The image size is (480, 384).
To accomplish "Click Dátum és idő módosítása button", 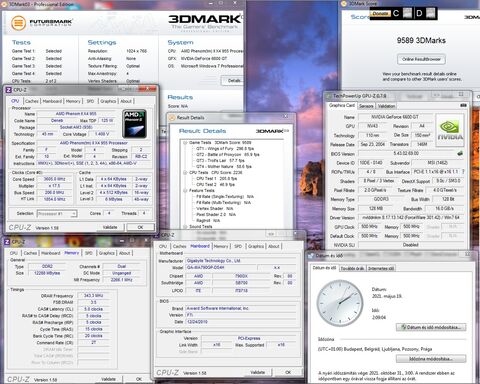I will pos(431,327).
